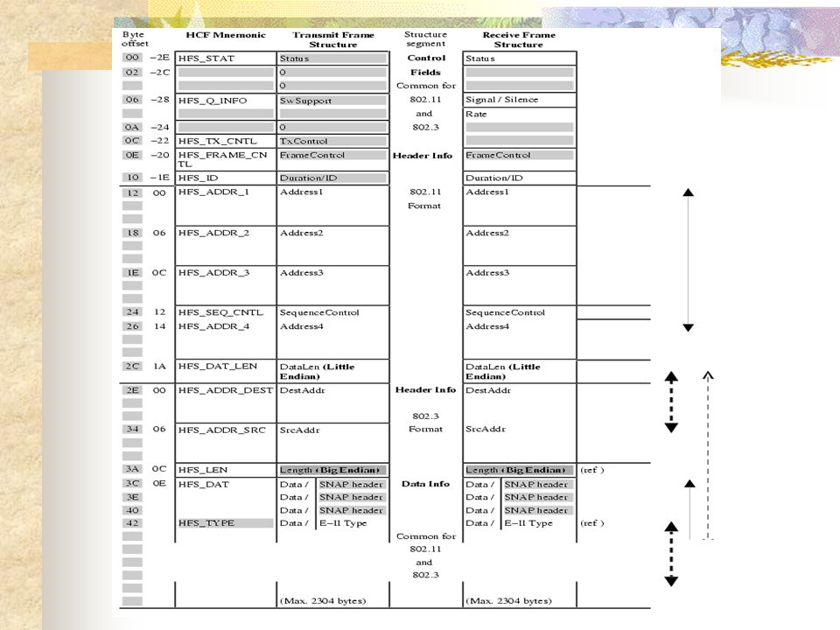The image size is (840, 630).
Task: Select byte offset '2C'
Action: click(132, 367)
